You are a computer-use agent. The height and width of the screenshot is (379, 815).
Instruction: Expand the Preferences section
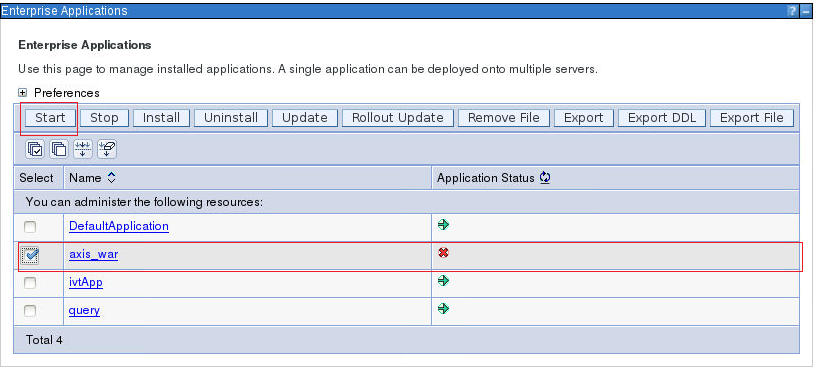[22, 93]
